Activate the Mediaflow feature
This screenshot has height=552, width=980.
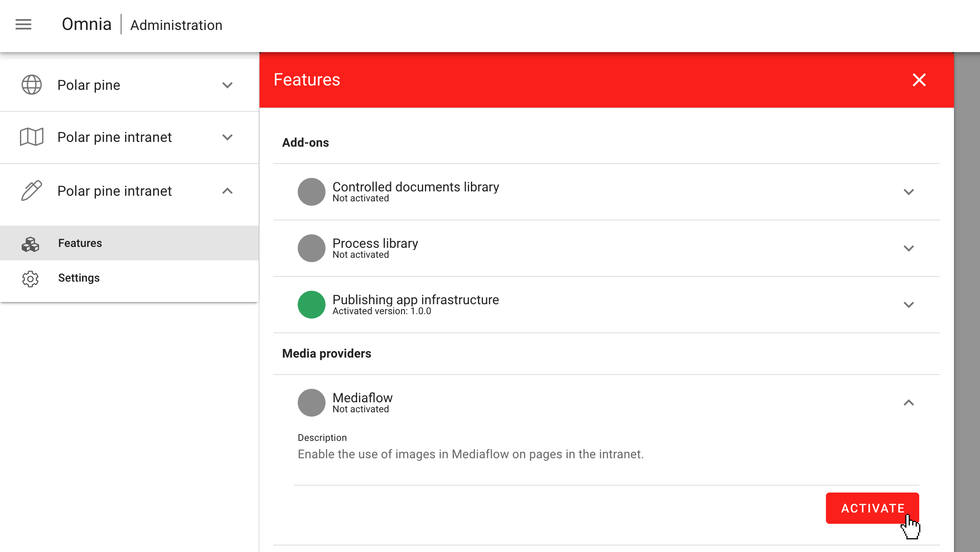(x=872, y=508)
